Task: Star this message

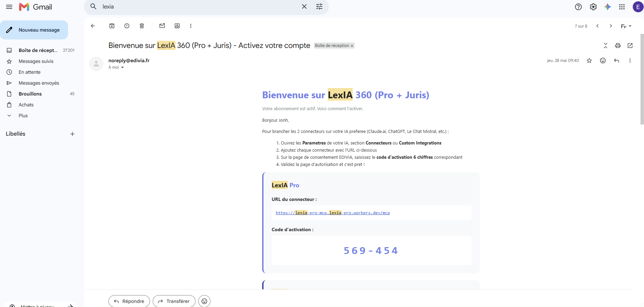Action: (x=589, y=61)
